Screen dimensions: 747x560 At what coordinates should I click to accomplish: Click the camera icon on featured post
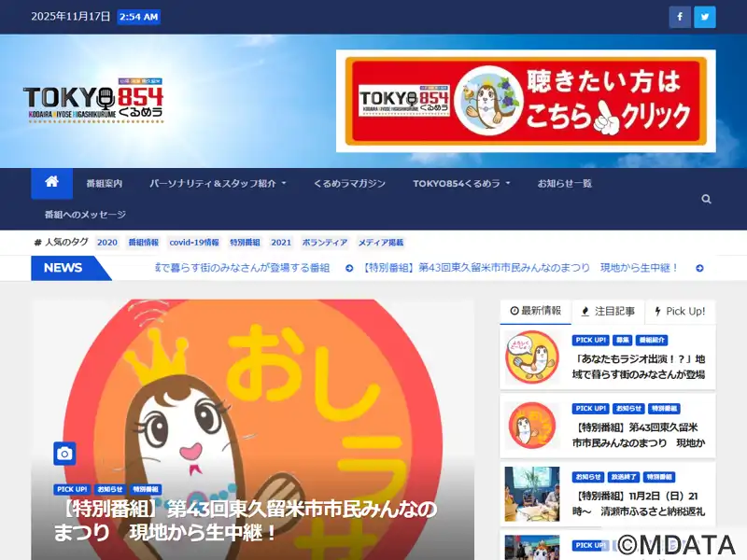coord(64,454)
